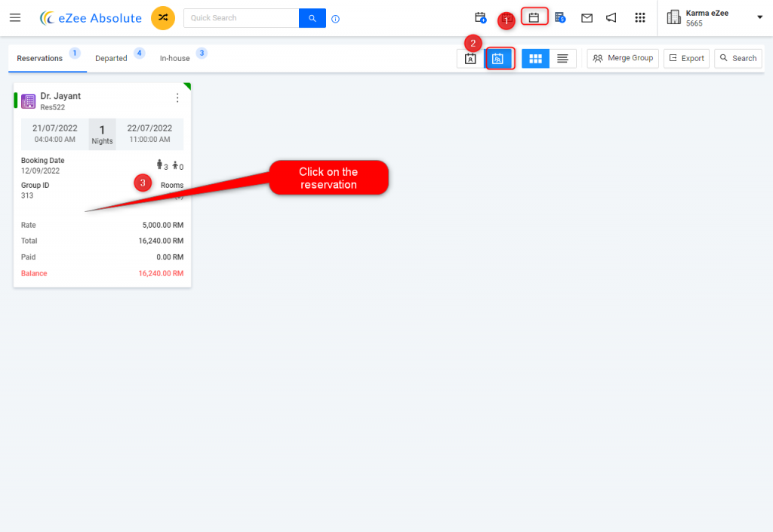Click the Departed tab count badge 4
The height and width of the screenshot is (532, 773).
(140, 53)
